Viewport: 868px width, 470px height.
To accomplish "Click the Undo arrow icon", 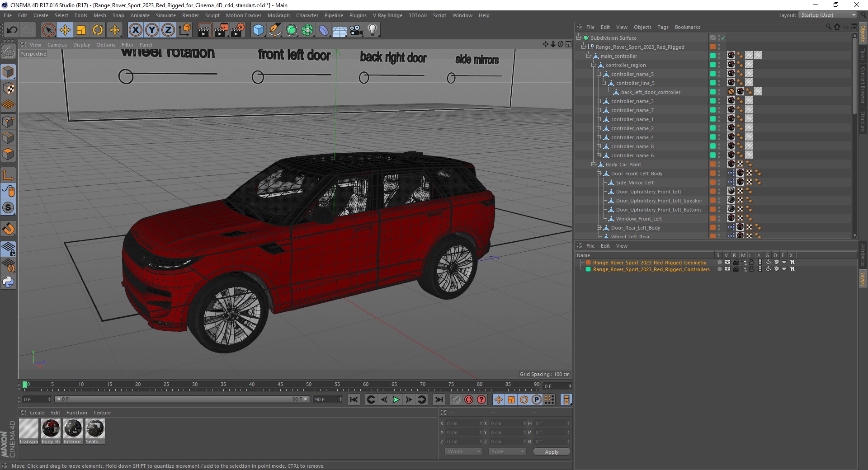I will [12, 30].
